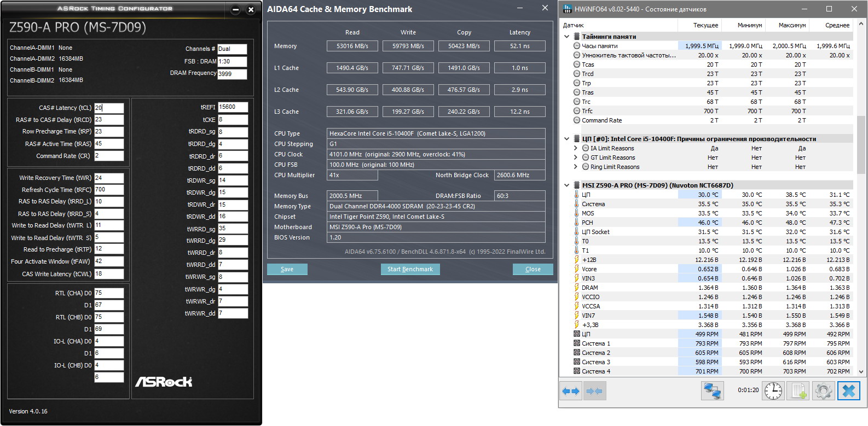Click the ChannelA-DIMM2 16384MB entry in ASRock
Screen dimensions: 868x426
(47, 59)
